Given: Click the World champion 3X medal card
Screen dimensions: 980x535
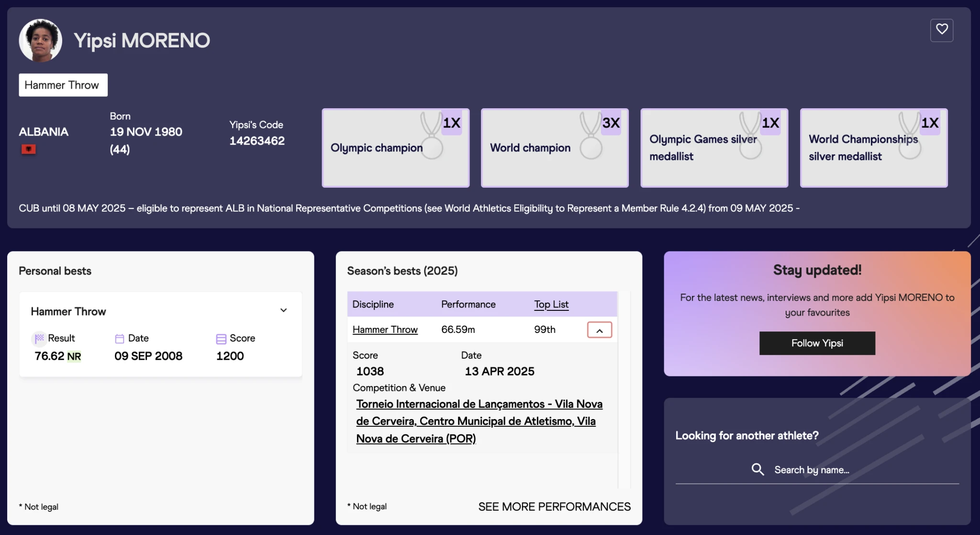Looking at the screenshot, I should pyautogui.click(x=554, y=148).
